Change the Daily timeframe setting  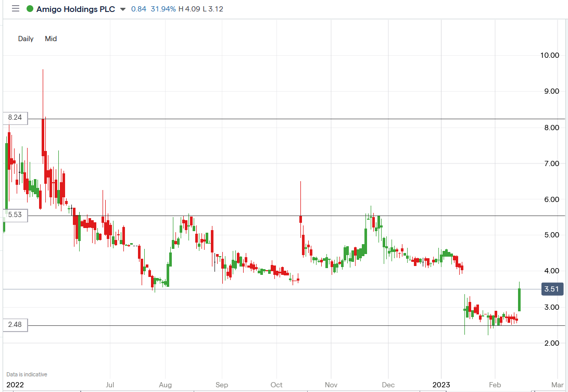26,39
